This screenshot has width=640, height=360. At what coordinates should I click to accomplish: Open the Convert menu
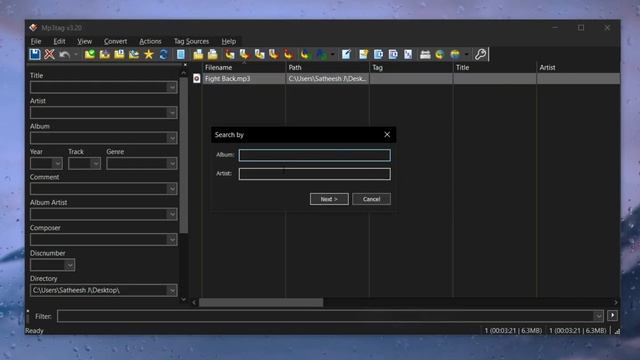click(116, 41)
